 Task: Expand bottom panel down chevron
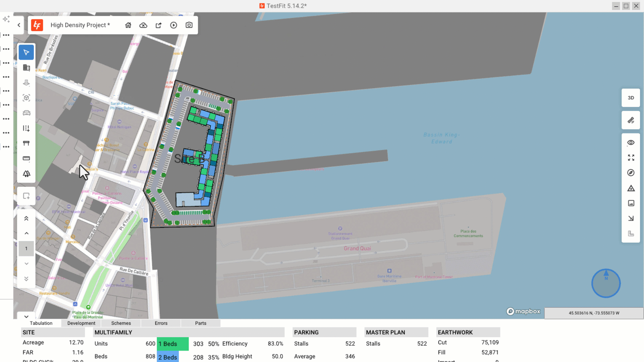pyautogui.click(x=26, y=316)
